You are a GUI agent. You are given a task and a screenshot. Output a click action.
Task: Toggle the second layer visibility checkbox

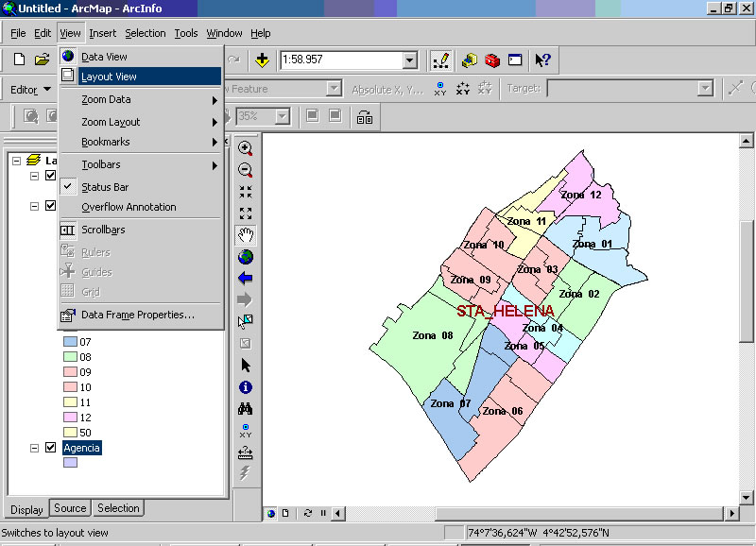[x=50, y=206]
